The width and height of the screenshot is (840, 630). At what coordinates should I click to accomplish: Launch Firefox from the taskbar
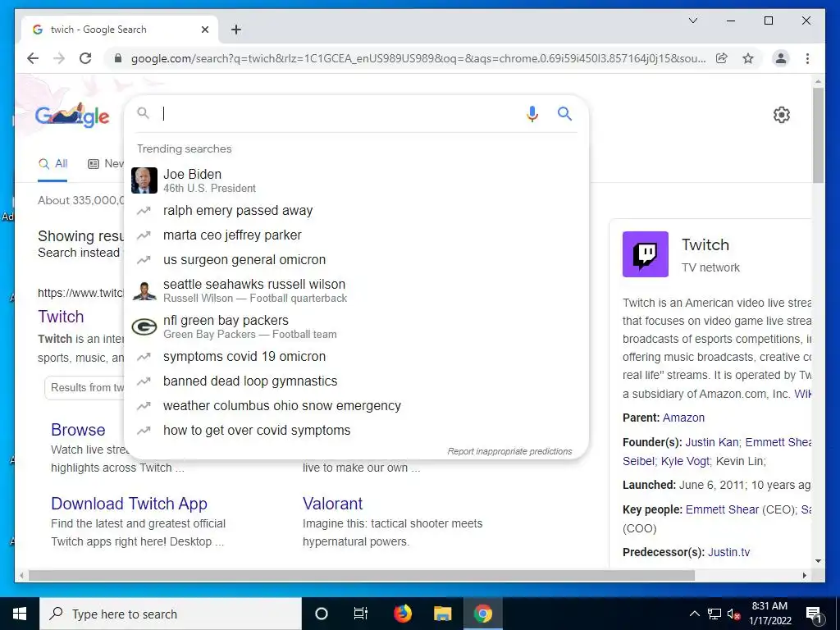click(402, 614)
